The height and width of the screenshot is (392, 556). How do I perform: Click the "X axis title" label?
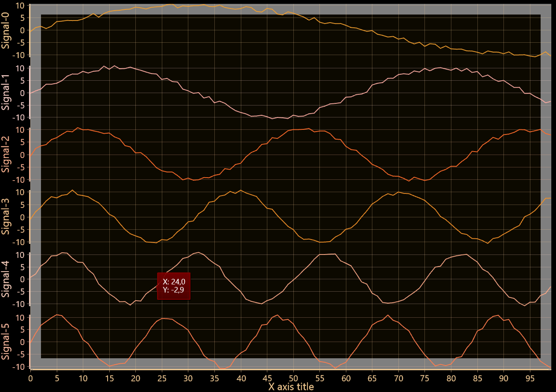click(291, 387)
